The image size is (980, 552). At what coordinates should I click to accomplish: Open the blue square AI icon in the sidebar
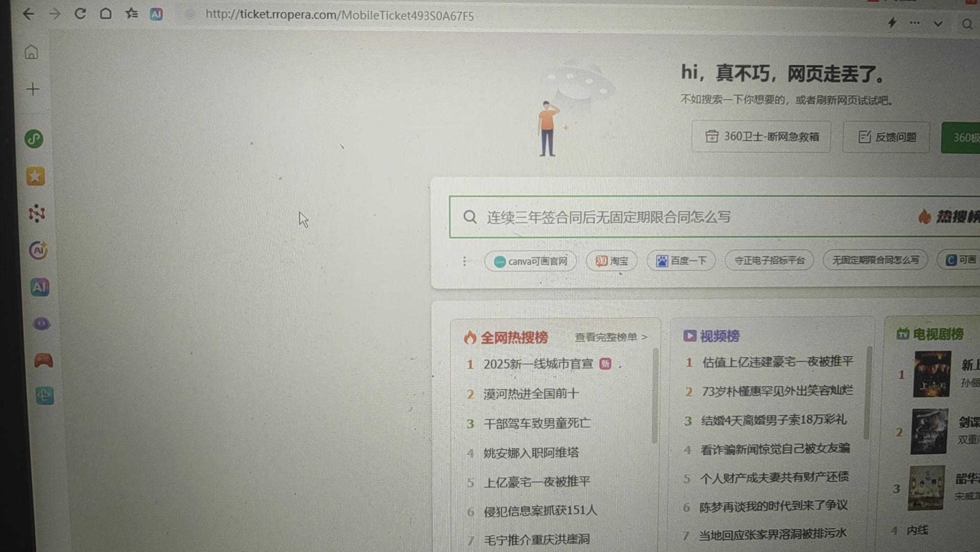[40, 287]
